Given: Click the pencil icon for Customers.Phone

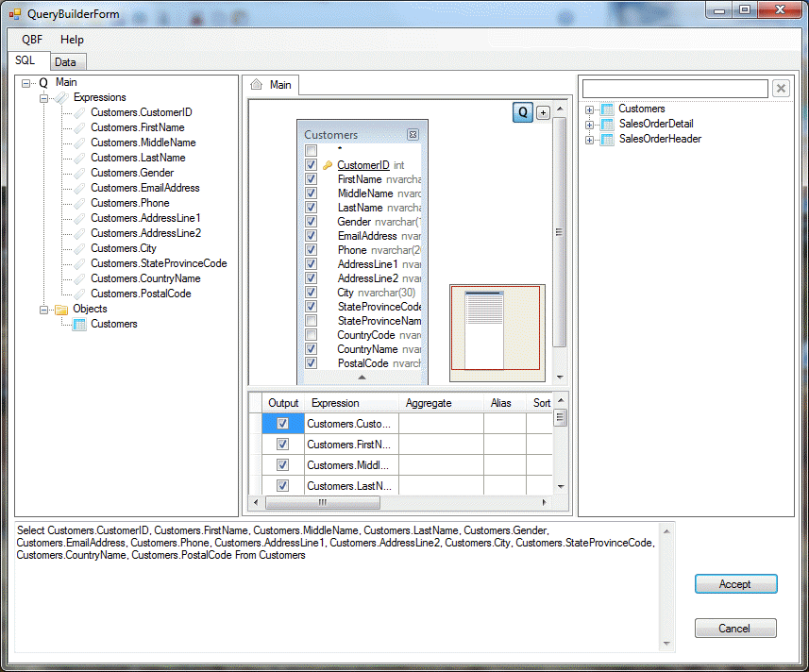Looking at the screenshot, I should pos(79,203).
